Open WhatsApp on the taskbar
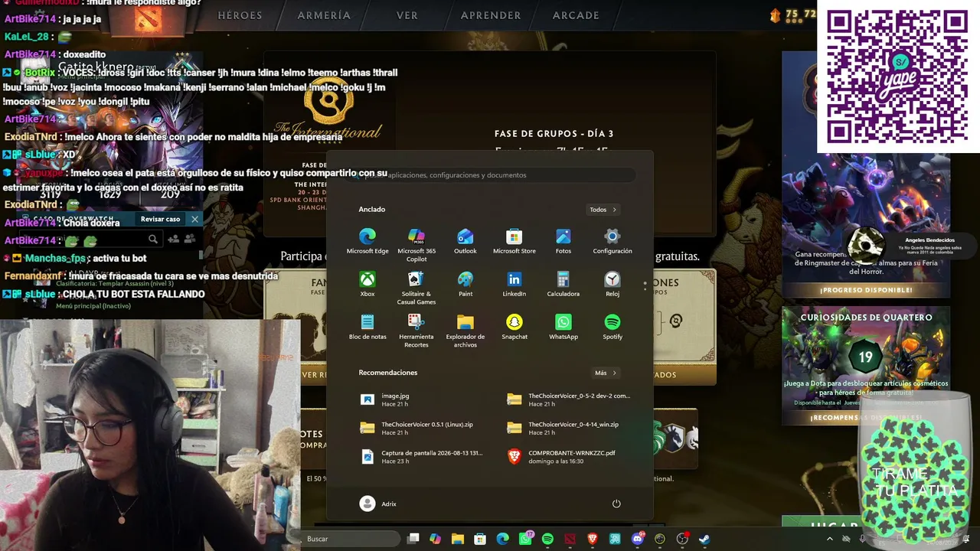Image resolution: width=980 pixels, height=551 pixels. (525, 539)
